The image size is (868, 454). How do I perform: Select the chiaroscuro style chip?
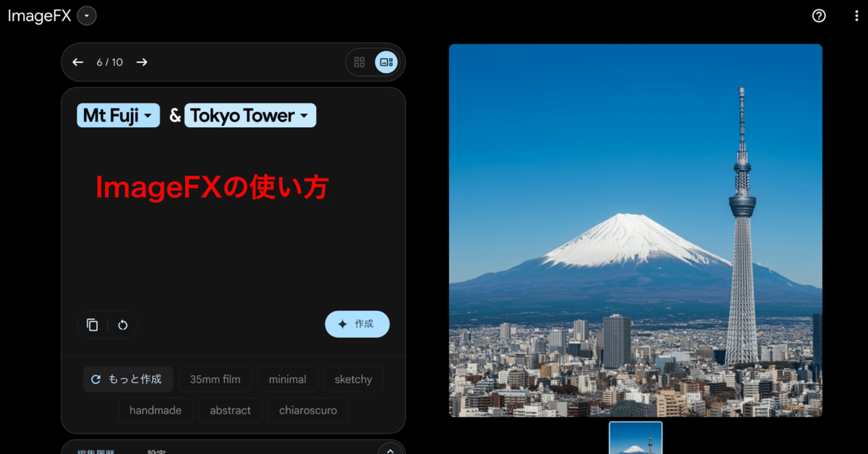click(308, 410)
